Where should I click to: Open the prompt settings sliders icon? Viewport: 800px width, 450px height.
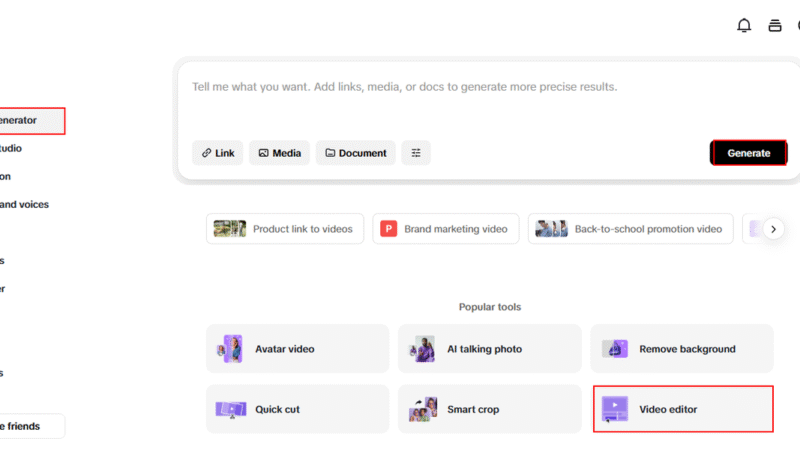pos(416,153)
